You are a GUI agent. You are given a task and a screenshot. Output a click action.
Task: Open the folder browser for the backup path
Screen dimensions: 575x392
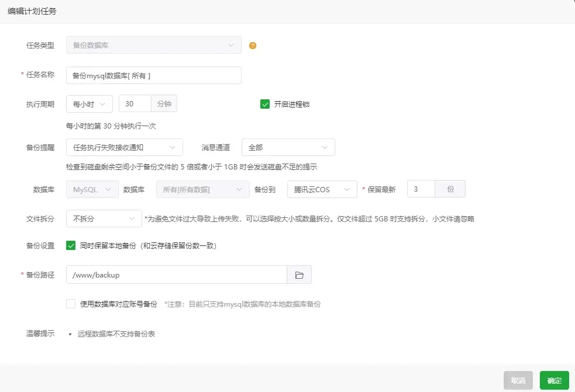point(299,275)
